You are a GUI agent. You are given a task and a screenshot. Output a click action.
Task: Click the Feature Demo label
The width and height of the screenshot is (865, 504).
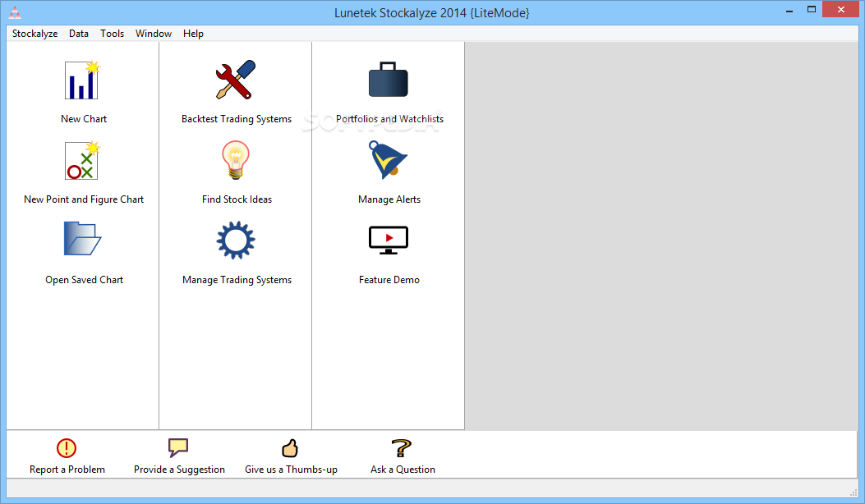(x=389, y=280)
